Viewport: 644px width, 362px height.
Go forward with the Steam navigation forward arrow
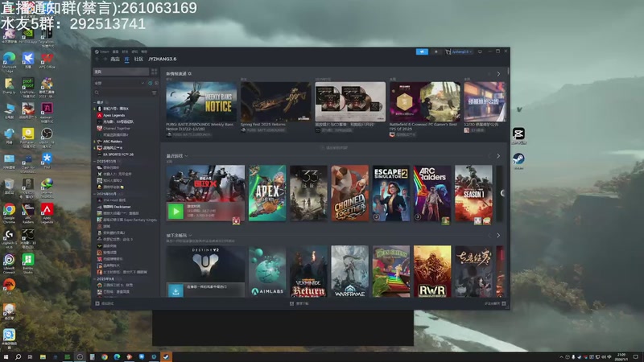[x=105, y=59]
